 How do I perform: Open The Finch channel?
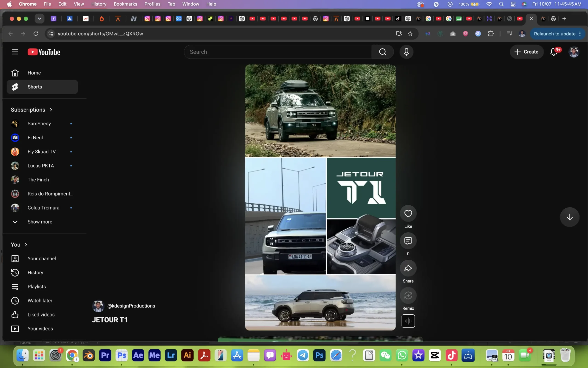tap(42, 180)
